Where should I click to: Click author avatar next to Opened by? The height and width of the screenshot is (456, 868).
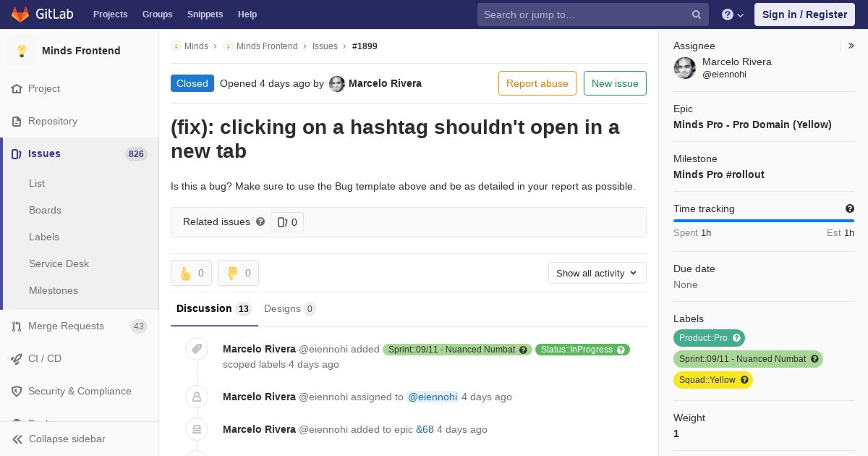coord(337,84)
